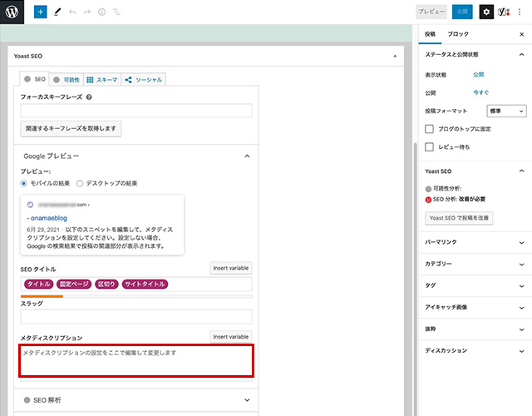
Task: Click the Title variable tag
Action: 39,285
